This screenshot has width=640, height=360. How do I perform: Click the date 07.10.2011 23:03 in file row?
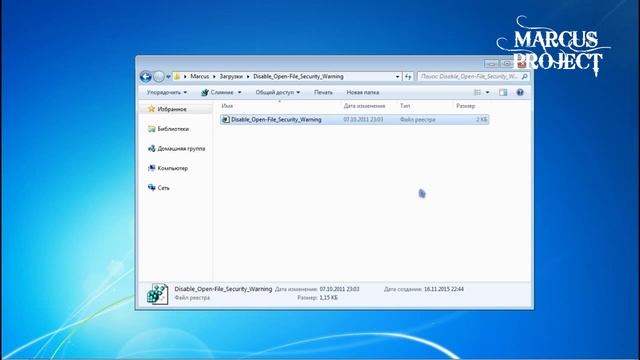click(x=363, y=120)
